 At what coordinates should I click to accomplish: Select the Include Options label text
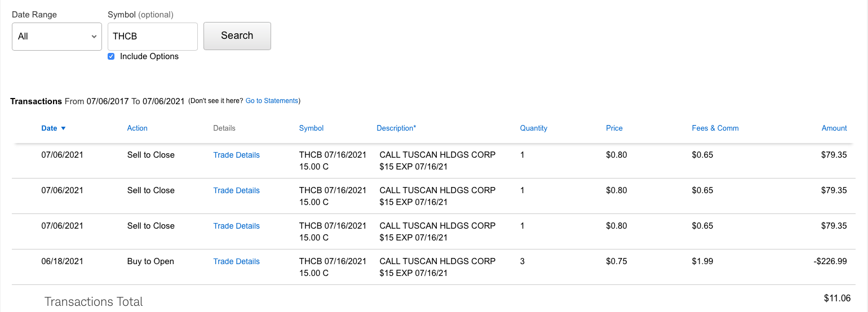(149, 56)
